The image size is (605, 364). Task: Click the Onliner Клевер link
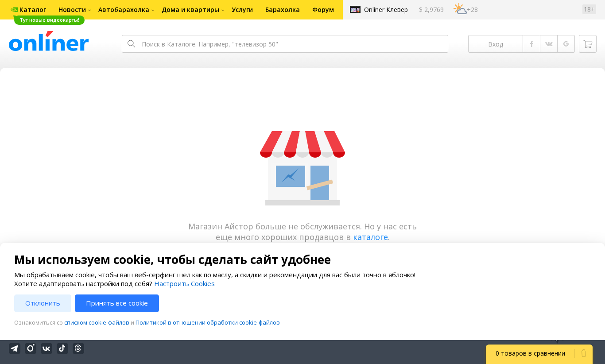click(386, 10)
